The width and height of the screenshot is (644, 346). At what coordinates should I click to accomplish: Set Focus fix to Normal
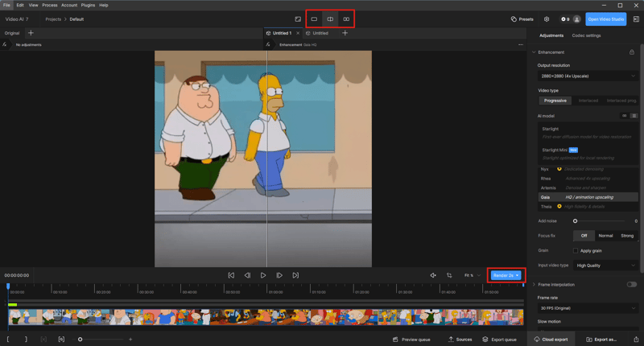click(605, 236)
